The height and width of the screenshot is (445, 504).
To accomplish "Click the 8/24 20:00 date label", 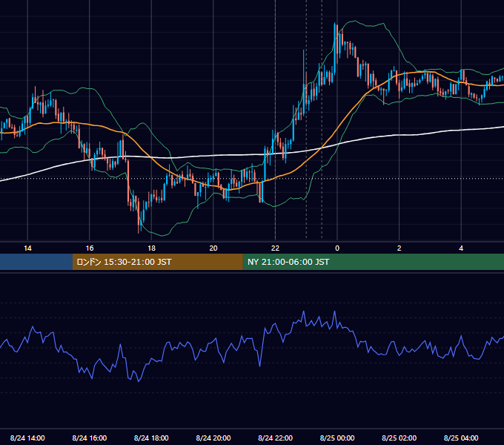I will click(213, 438).
